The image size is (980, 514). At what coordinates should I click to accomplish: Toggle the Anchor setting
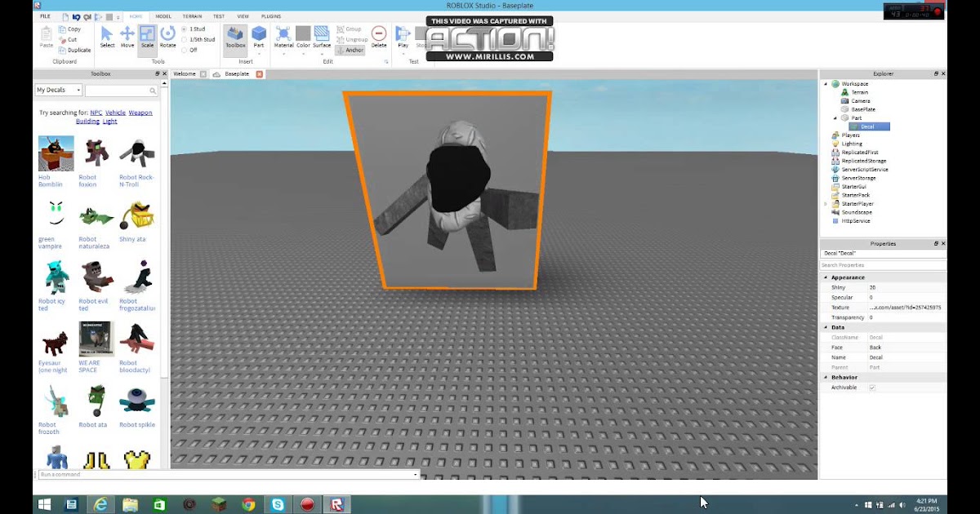point(350,50)
